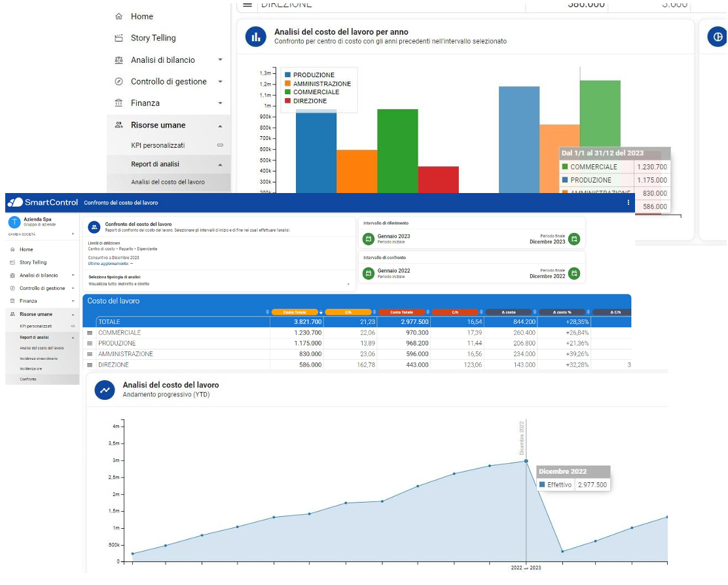Click drilldown menu icon on AMMINISTRAZIONE row
The height and width of the screenshot is (585, 728).
coord(90,355)
